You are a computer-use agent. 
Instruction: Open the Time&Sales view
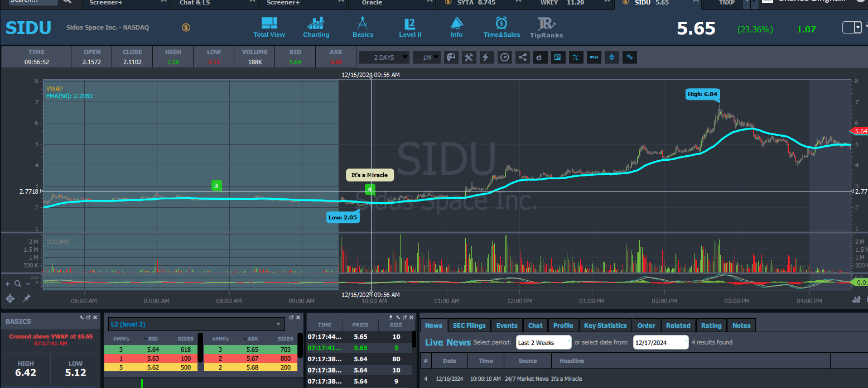[x=501, y=28]
